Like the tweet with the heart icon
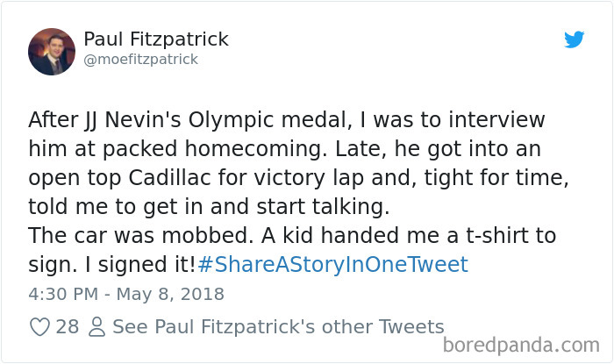The width and height of the screenshot is (614, 364). pyautogui.click(x=39, y=327)
